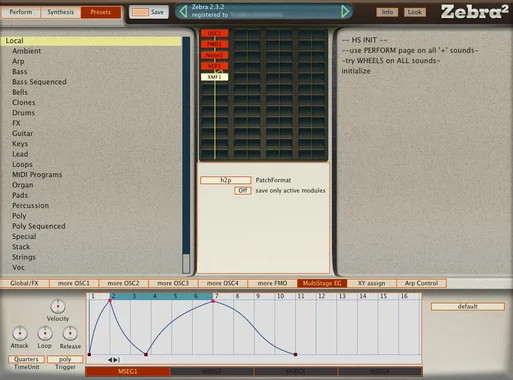Image resolution: width=513 pixels, height=380 pixels.
Task: Click the MSEG loop position arrows icon
Action: click(x=114, y=360)
